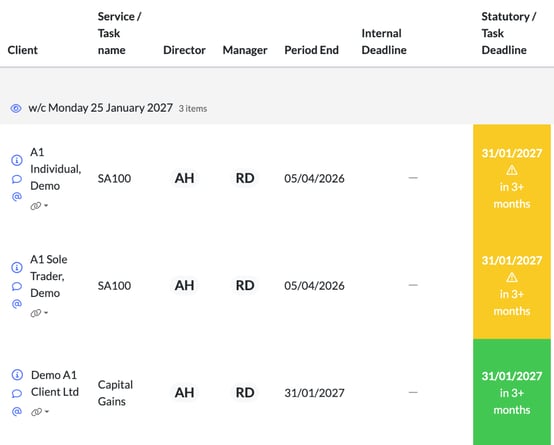Click internal deadline dash in A1 Sole Trader row

click(x=413, y=285)
